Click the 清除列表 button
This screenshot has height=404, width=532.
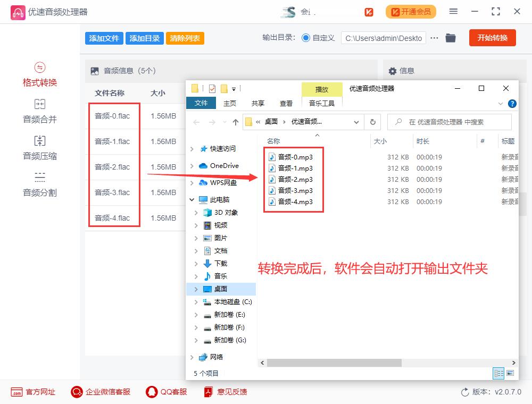coord(185,38)
